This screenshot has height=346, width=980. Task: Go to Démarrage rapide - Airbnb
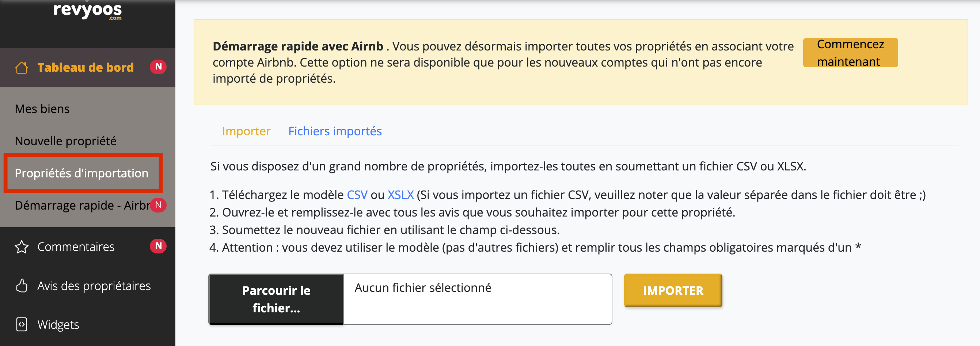pyautogui.click(x=82, y=205)
